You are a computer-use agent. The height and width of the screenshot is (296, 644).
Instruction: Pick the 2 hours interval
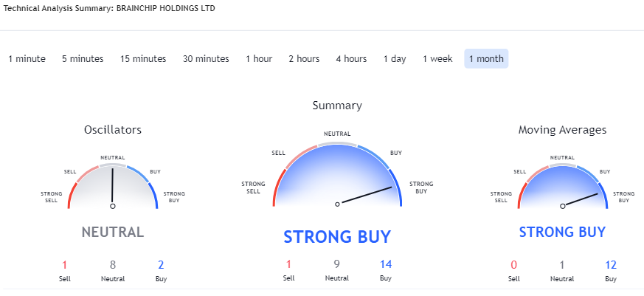tap(304, 59)
